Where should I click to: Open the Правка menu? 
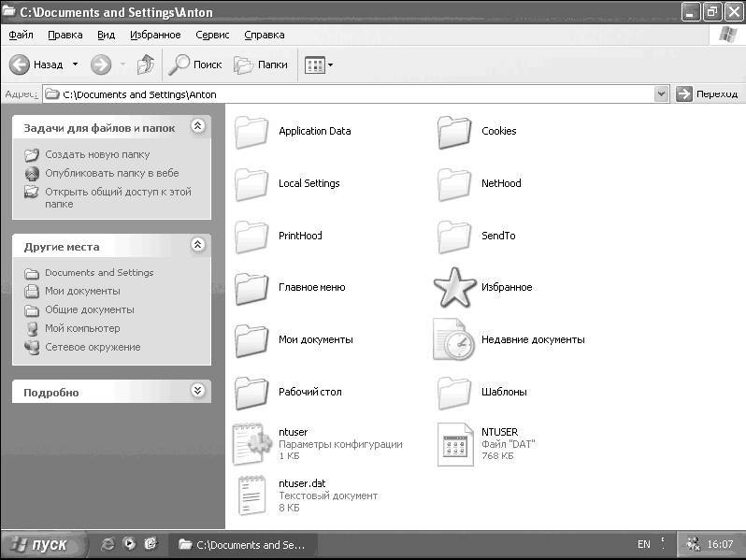[x=65, y=35]
